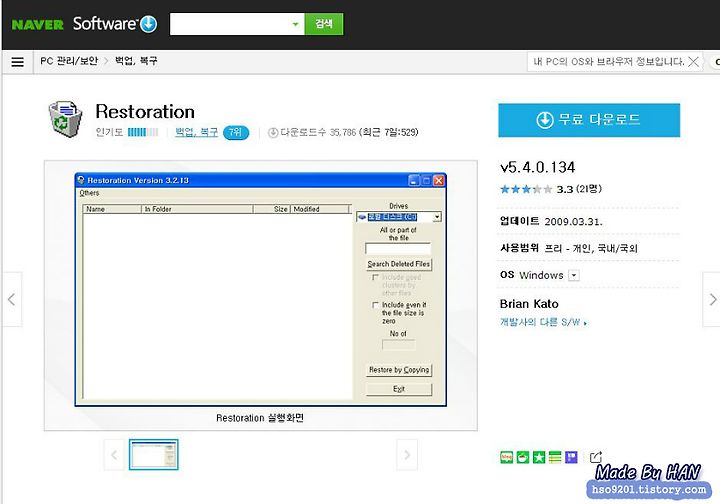Click the Modified column header
This screenshot has width=720, height=504.
tap(320, 209)
